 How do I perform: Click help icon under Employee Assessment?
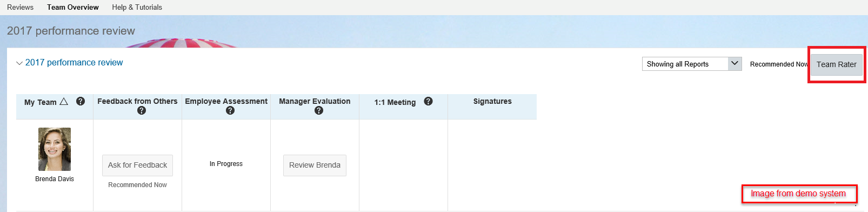pyautogui.click(x=230, y=110)
